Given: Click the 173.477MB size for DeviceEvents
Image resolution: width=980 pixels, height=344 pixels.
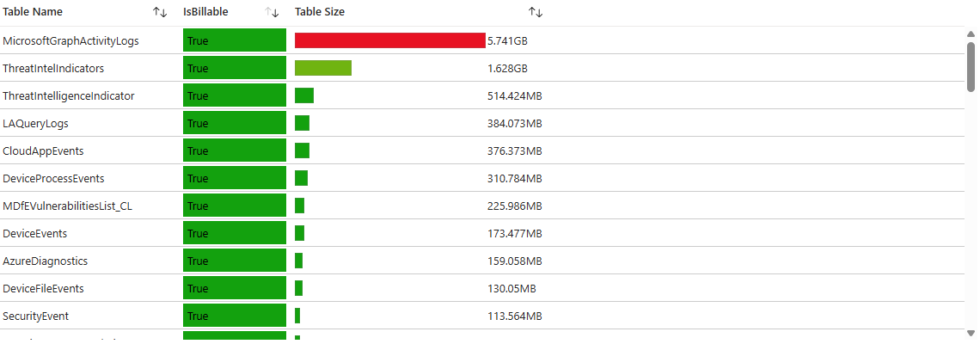Looking at the screenshot, I should click(514, 233).
